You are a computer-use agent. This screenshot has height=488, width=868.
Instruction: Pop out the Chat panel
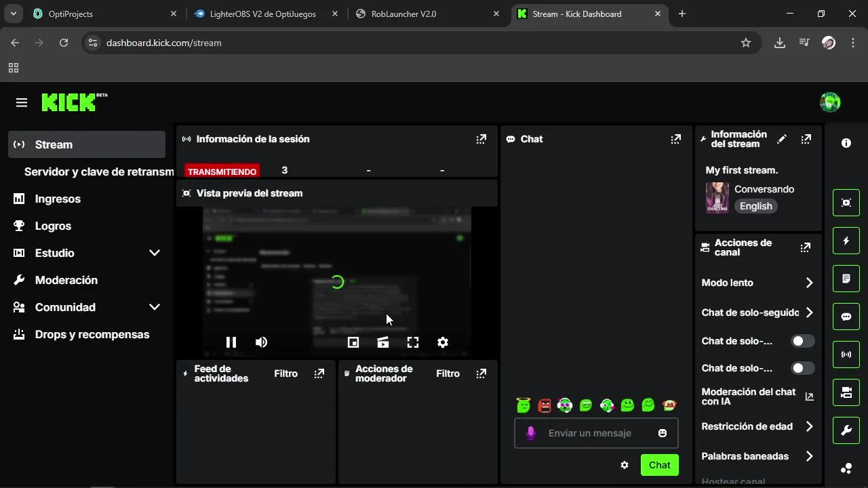click(676, 139)
